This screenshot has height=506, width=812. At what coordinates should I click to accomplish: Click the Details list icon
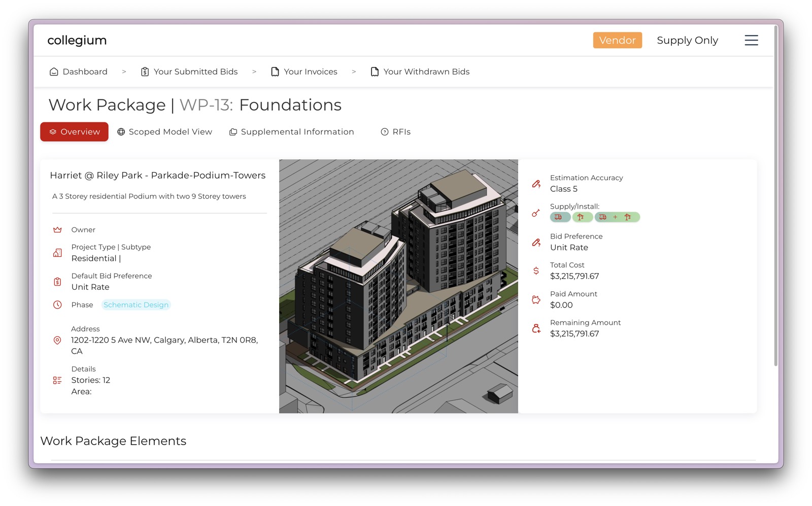pyautogui.click(x=57, y=380)
